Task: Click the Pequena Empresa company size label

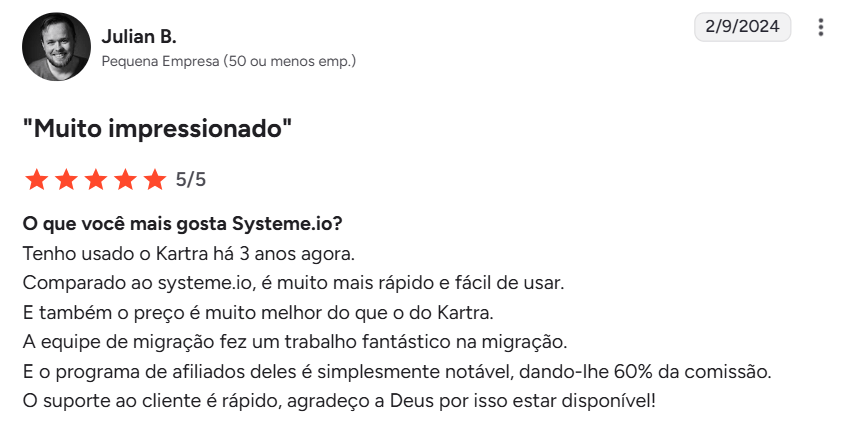Action: 229,62
